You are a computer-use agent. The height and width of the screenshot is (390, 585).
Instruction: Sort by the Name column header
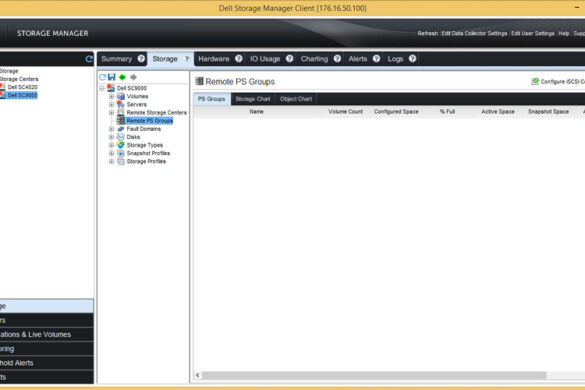[x=256, y=112]
